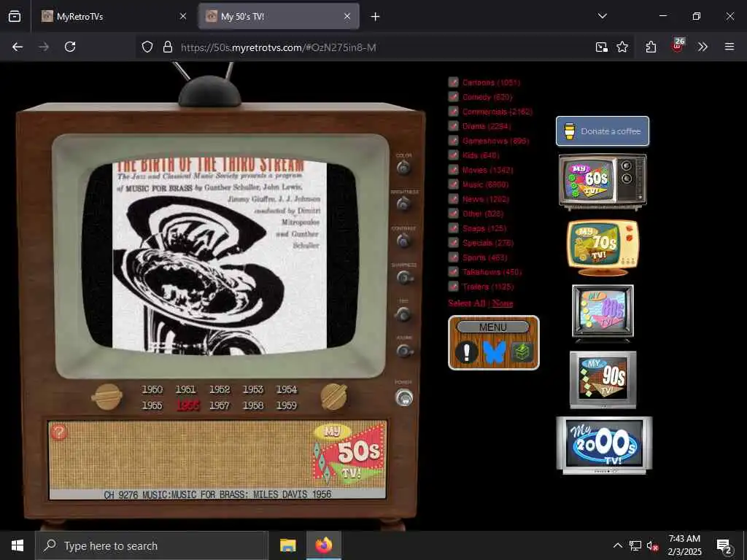Viewport: 747px width, 560px height.
Task: Adjust the CONTRAST knob
Action: 403,241
